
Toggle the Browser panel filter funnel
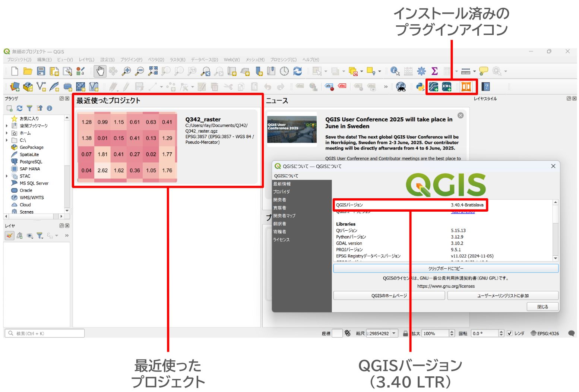point(29,108)
